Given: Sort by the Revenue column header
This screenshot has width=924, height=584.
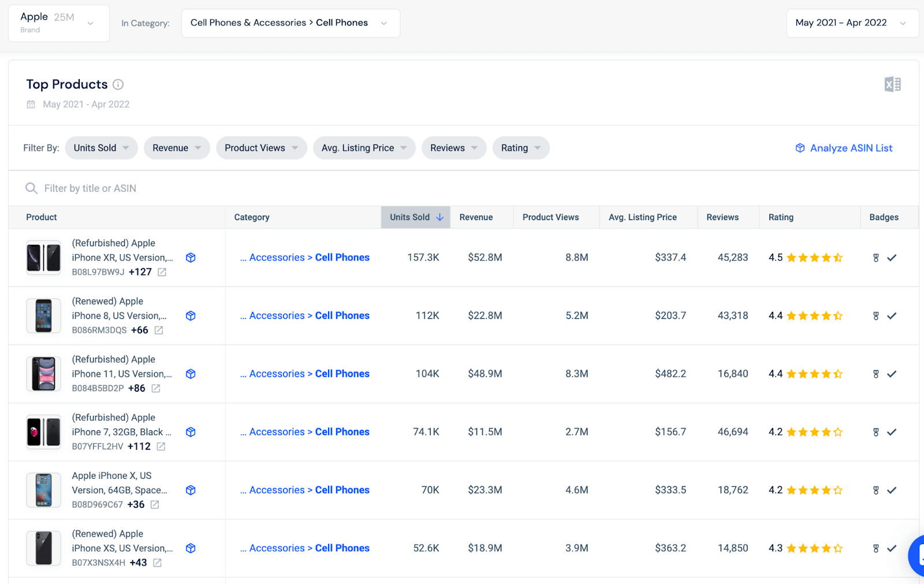Looking at the screenshot, I should [476, 217].
